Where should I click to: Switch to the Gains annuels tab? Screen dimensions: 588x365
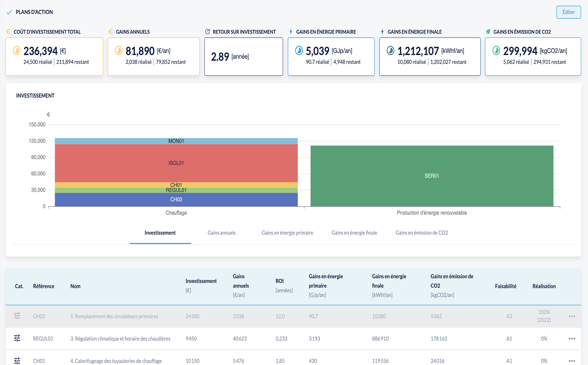222,233
